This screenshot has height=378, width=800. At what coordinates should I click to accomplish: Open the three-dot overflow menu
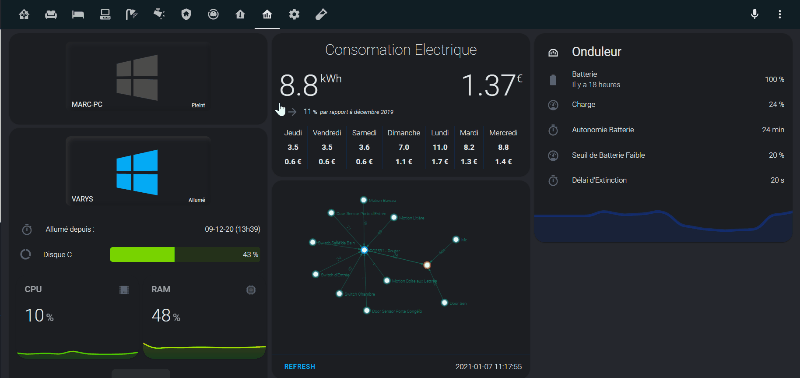point(780,14)
